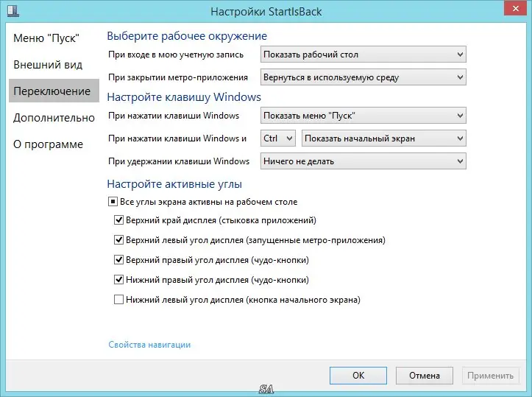This screenshot has height=397, width=532.
Task: Toggle Все углы экрана активны checkbox
Action: point(113,202)
